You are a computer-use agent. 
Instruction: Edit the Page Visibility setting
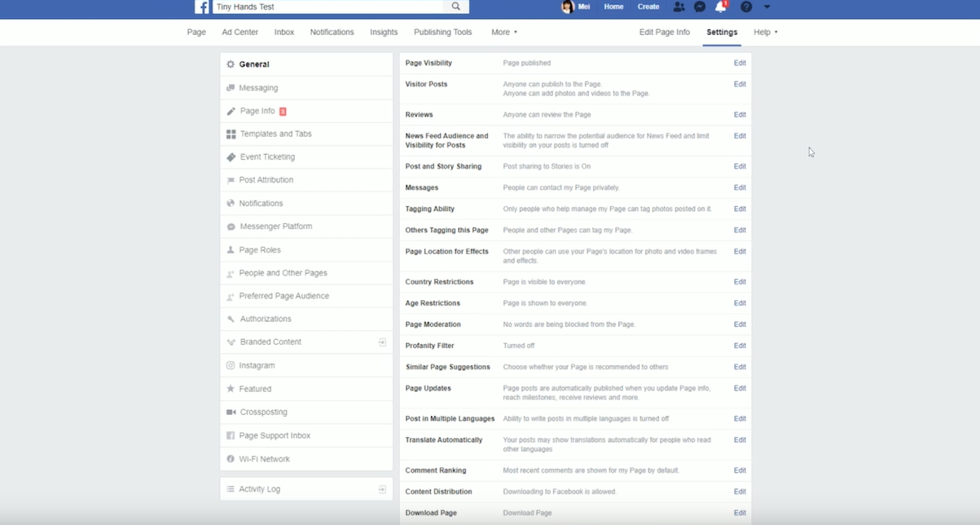coord(739,63)
